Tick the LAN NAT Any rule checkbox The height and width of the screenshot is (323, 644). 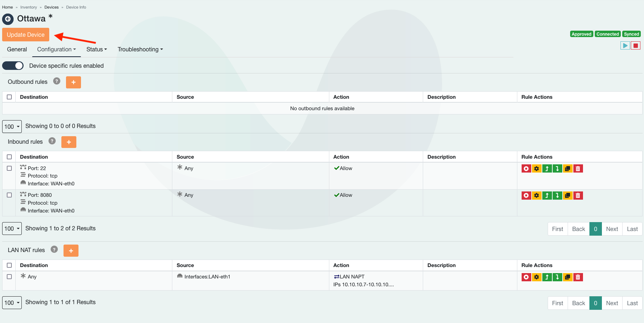[9, 277]
